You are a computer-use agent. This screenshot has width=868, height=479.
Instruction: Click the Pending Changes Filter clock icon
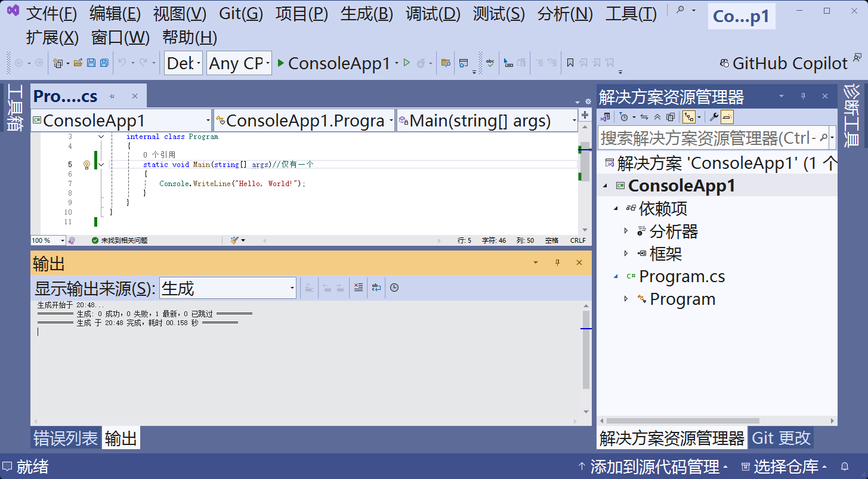[x=624, y=117]
